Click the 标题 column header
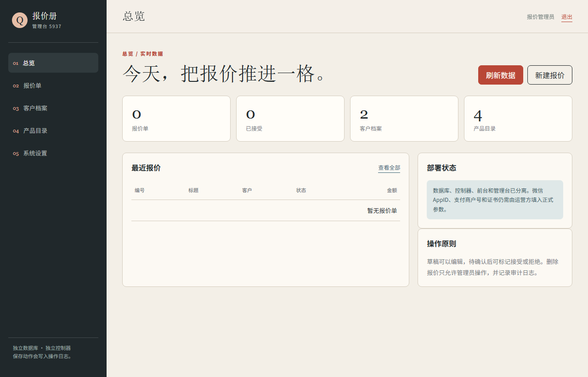The height and width of the screenshot is (377, 588). point(193,190)
